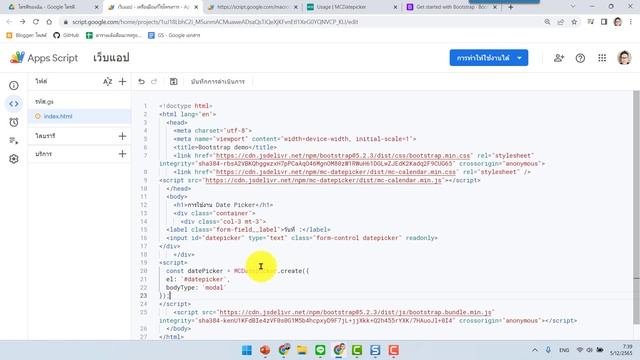640x360 pixels.
Task: Go back with browser back arrow
Action: 9,22
